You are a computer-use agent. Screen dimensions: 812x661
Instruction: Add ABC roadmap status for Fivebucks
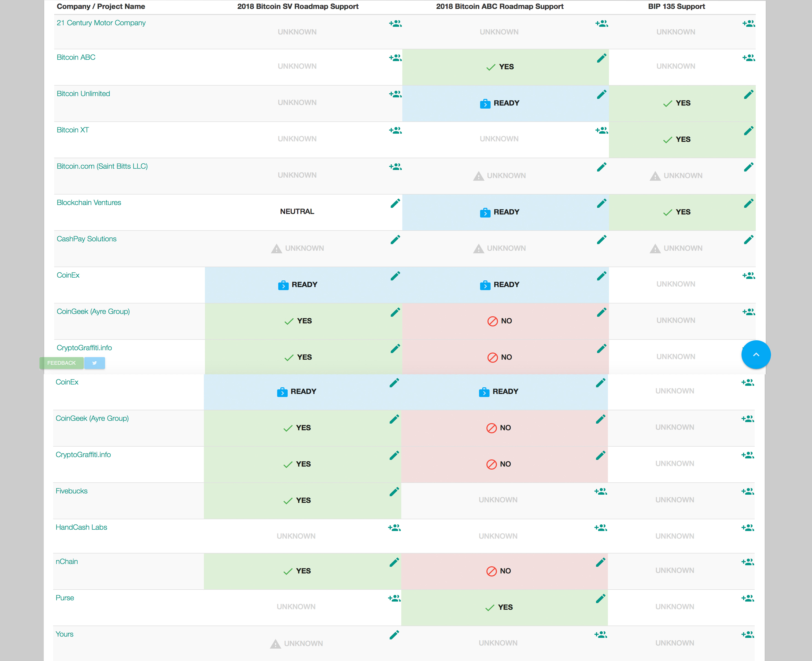[600, 492]
